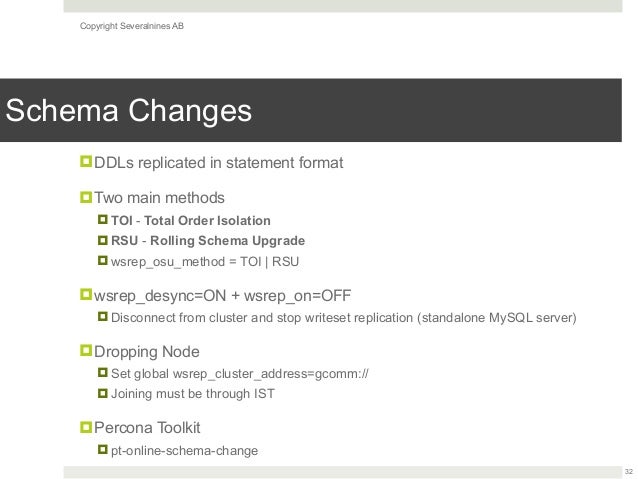Click the 'wsrep_osu_method = TOI | RSU' text
This screenshot has height=479, width=638.
point(205,262)
